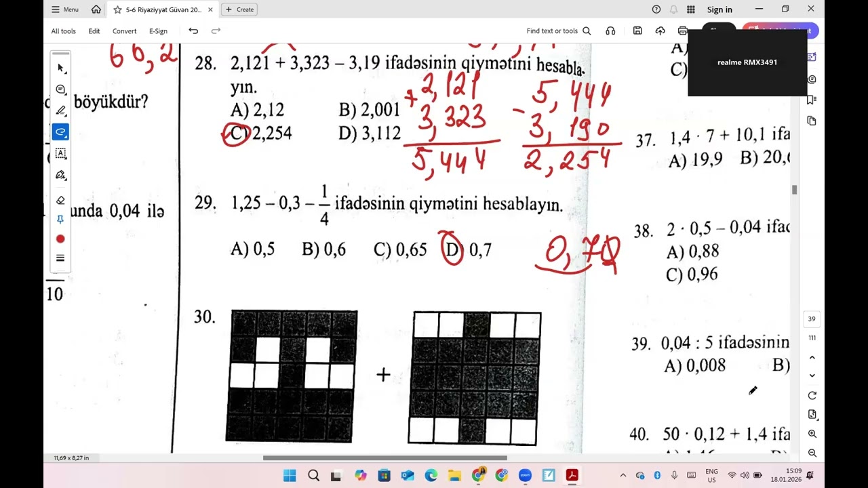Go to the Acrobat Home view
868x488 pixels.
coord(96,9)
